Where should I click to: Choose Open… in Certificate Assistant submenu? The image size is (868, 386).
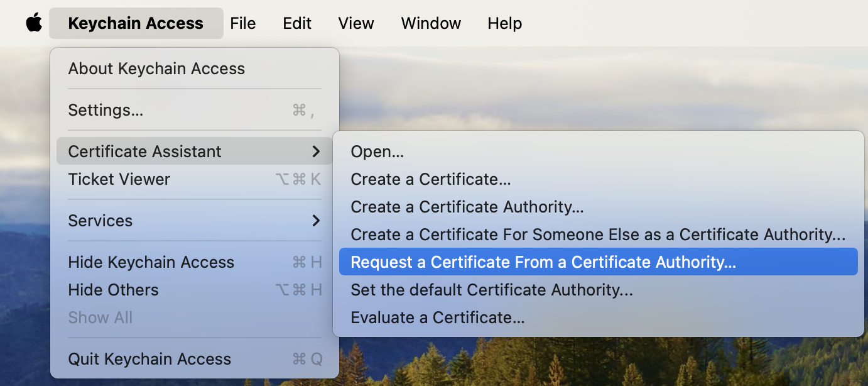(x=377, y=152)
